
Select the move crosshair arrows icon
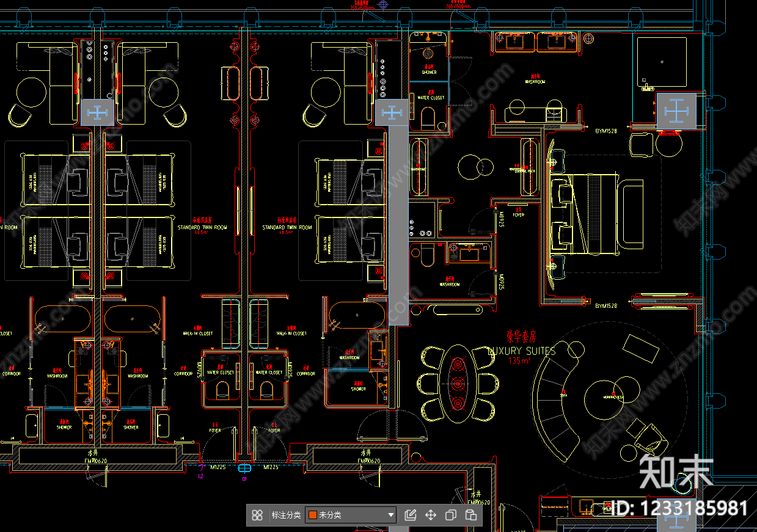431,515
